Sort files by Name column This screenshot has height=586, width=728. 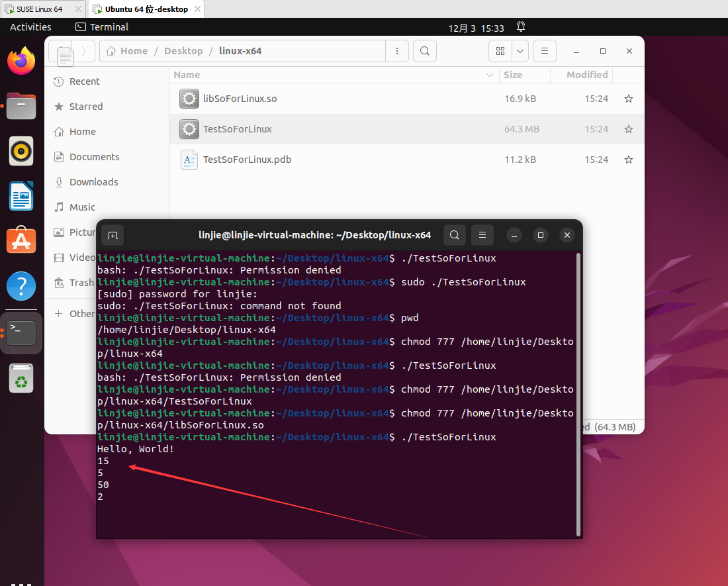click(334, 75)
